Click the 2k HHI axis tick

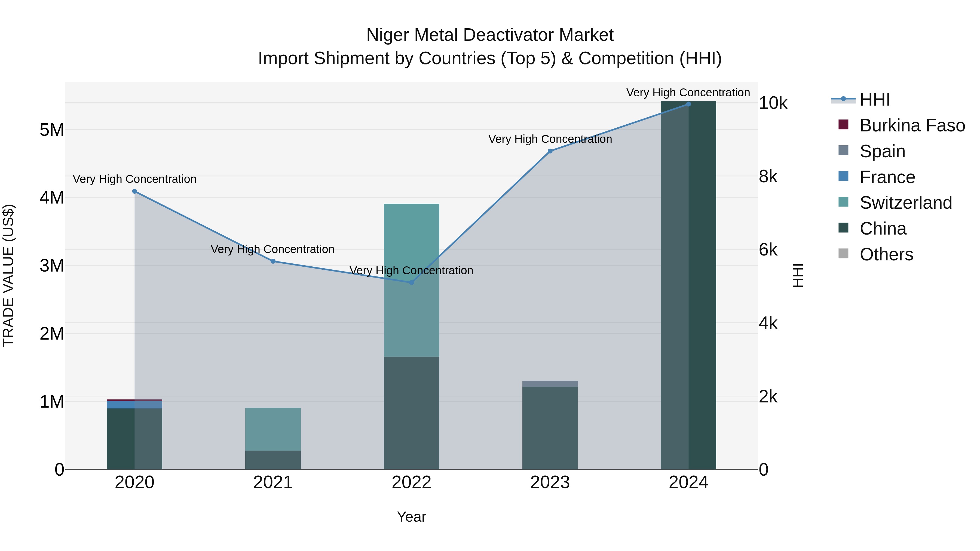click(768, 396)
